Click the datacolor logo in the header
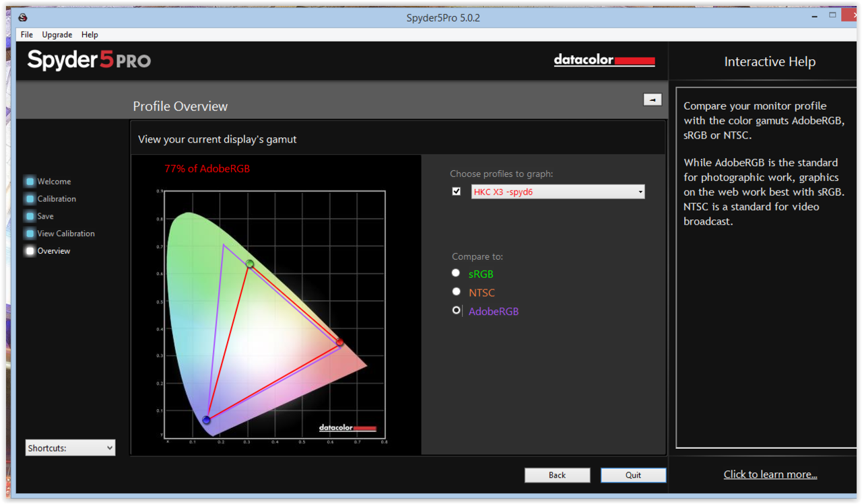Viewport: 862px width, 504px height. click(604, 61)
